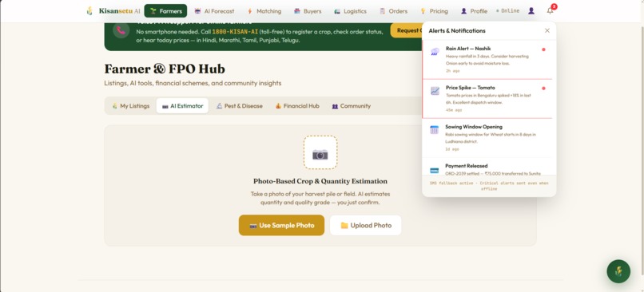Open the Sowing Window Opening notification
The height and width of the screenshot is (292, 644).
click(487, 138)
